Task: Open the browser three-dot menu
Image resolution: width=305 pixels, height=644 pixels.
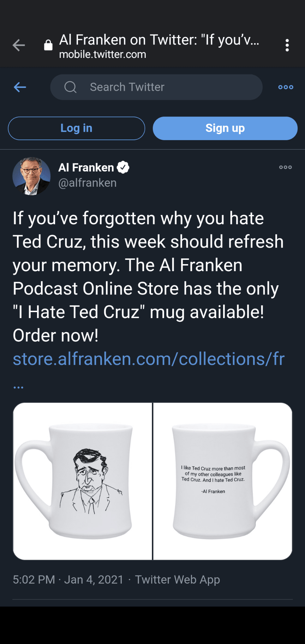Action: click(x=287, y=45)
